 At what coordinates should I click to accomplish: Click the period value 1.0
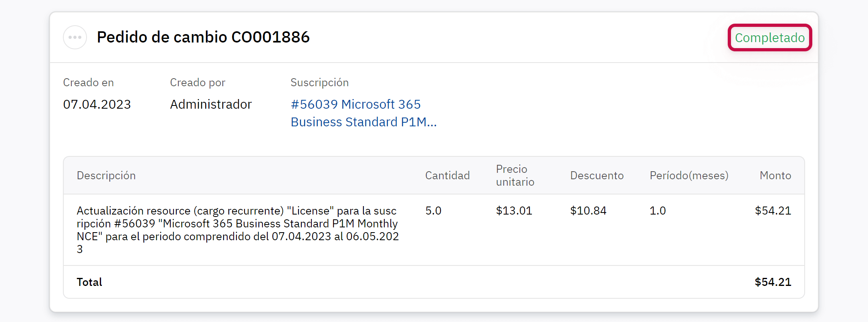[x=658, y=211]
